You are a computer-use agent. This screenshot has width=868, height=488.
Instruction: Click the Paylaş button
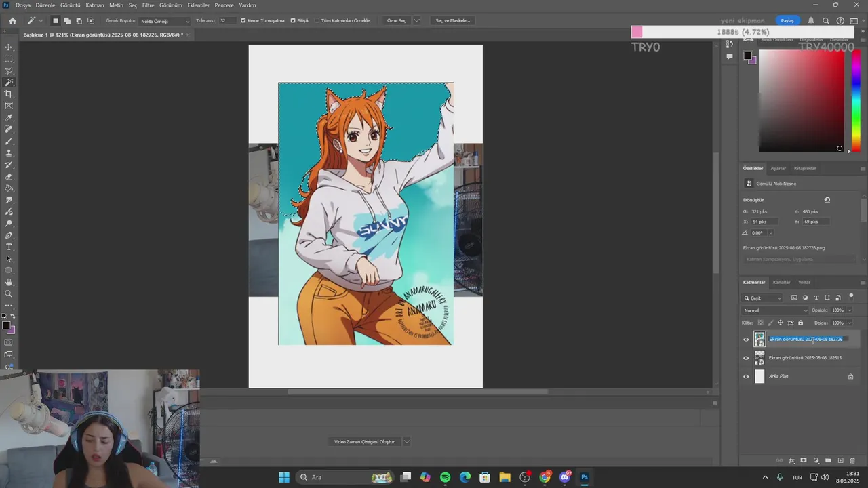click(787, 20)
